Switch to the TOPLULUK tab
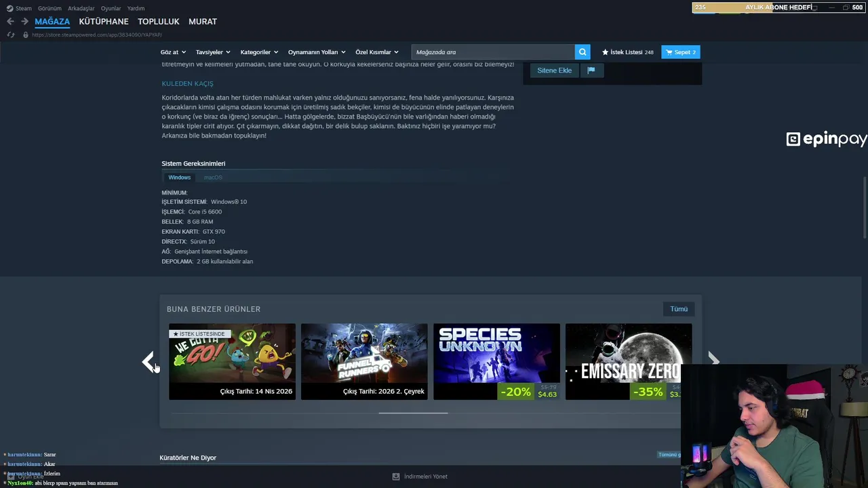 [x=159, y=22]
